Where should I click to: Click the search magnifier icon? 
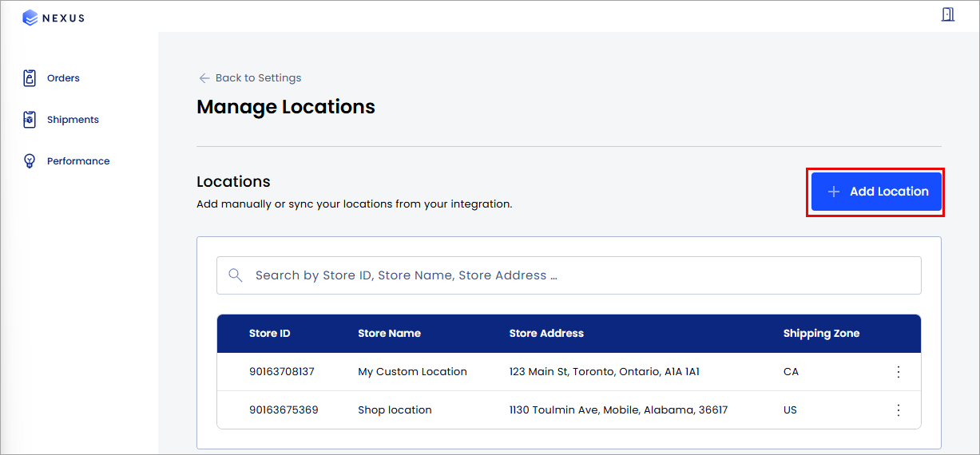(235, 275)
